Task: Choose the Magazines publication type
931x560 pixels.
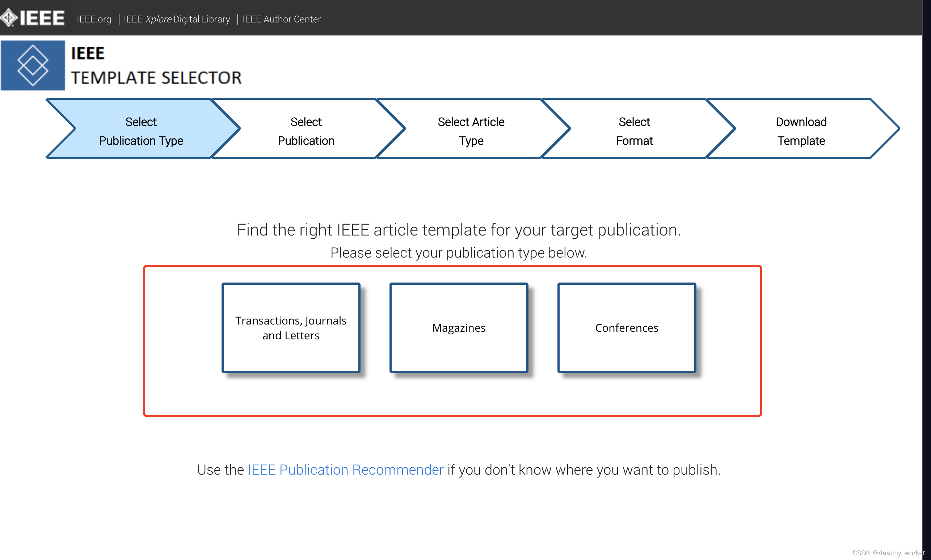Action: (x=459, y=327)
